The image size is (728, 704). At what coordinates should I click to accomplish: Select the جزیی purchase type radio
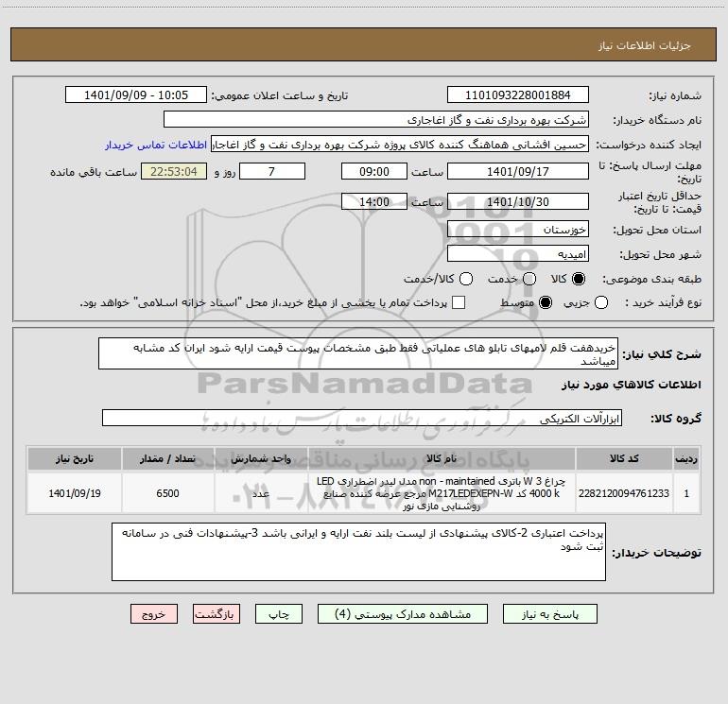(601, 302)
